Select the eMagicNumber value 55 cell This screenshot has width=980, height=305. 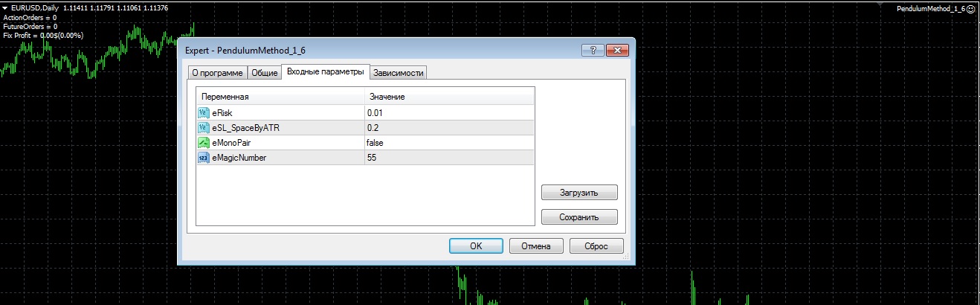pyautogui.click(x=449, y=157)
